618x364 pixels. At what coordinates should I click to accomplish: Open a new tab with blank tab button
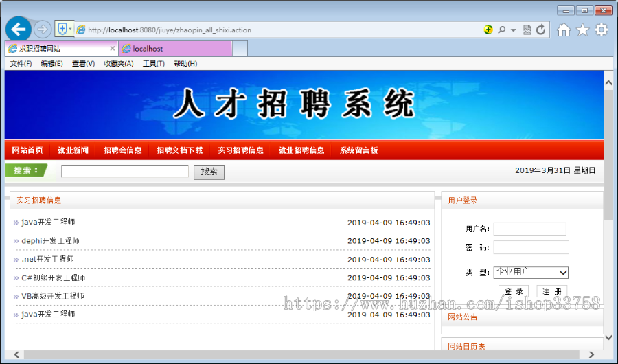240,49
